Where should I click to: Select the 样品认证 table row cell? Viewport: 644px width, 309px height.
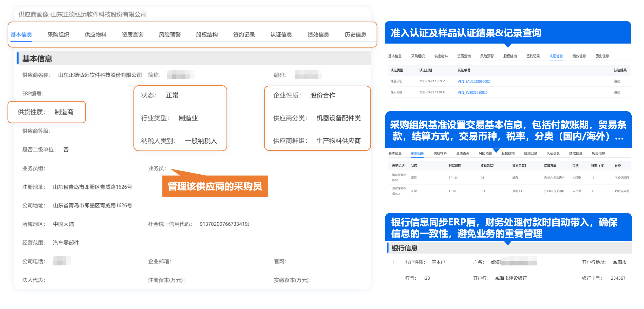click(396, 81)
